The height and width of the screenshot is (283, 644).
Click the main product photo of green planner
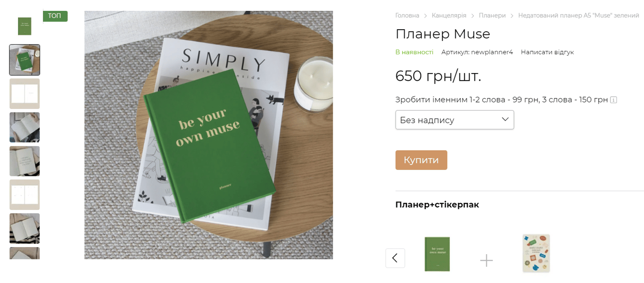click(209, 135)
